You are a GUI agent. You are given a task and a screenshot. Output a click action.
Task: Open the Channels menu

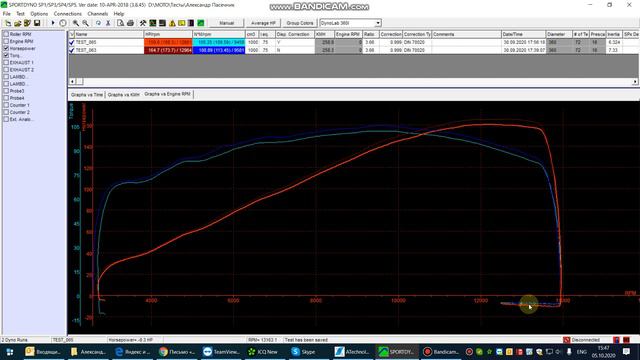click(98, 14)
